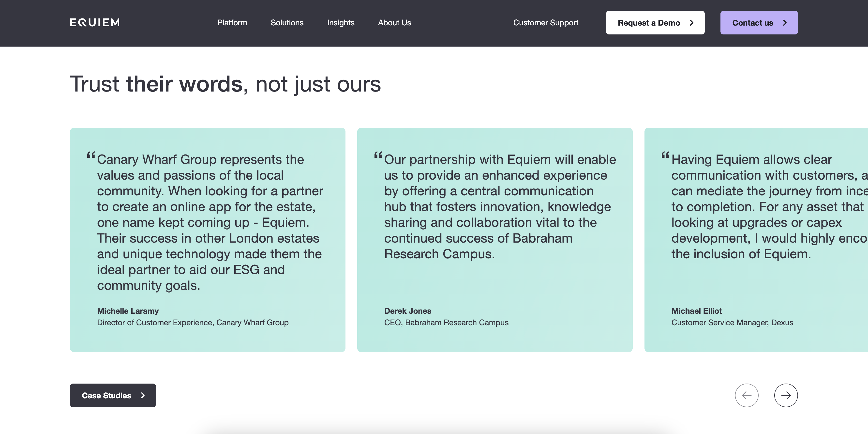
Task: Click the previous testimonial arrow
Action: [746, 395]
